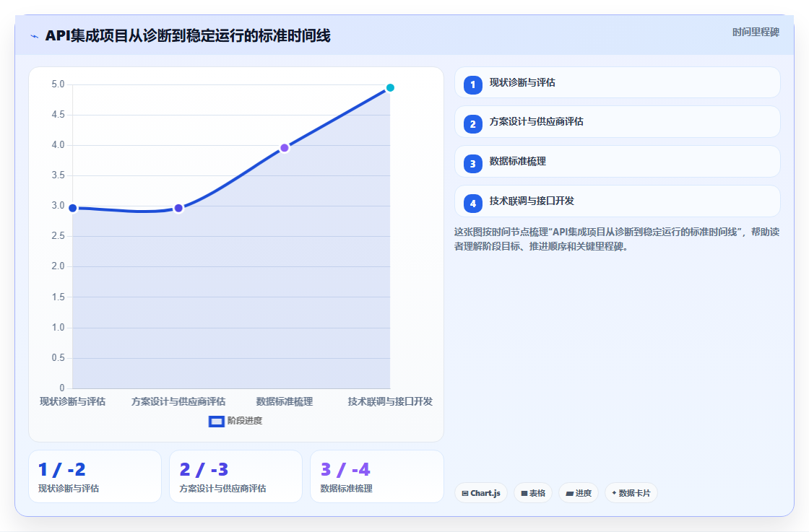This screenshot has height=532, width=809.
Task: Click the purple data point at 数据标准梳理
Action: (x=285, y=148)
